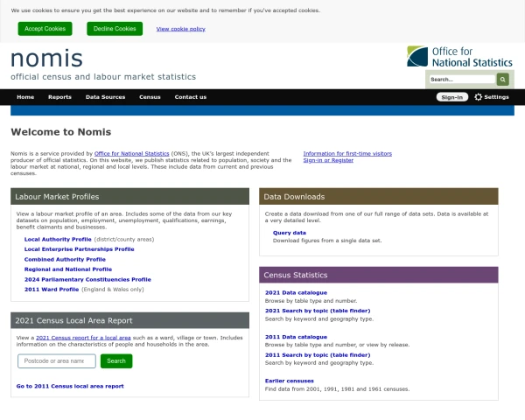525x420 pixels.
Task: Open Earlier censuses link
Action: tap(290, 381)
